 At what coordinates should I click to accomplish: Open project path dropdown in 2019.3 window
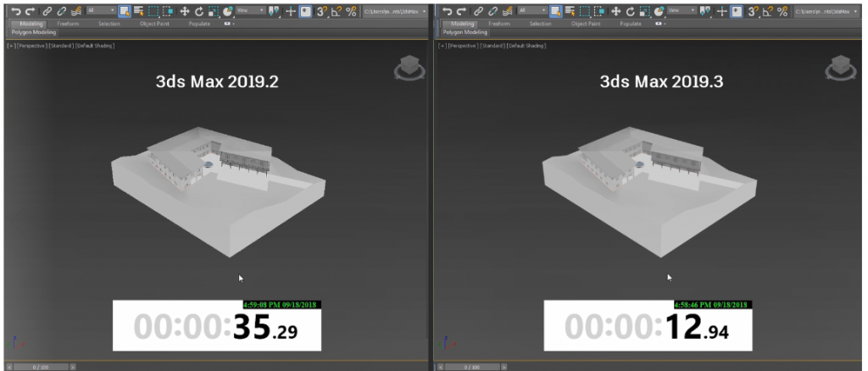click(826, 12)
